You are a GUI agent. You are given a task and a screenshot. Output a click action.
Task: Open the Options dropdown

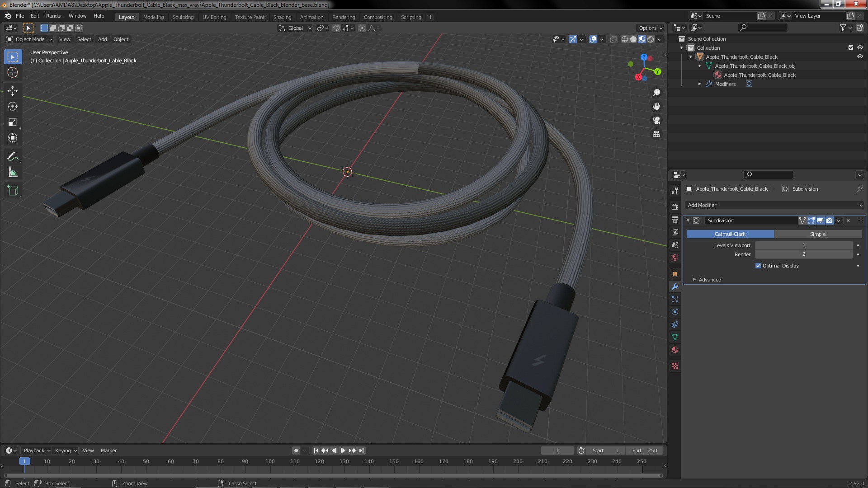[650, 28]
